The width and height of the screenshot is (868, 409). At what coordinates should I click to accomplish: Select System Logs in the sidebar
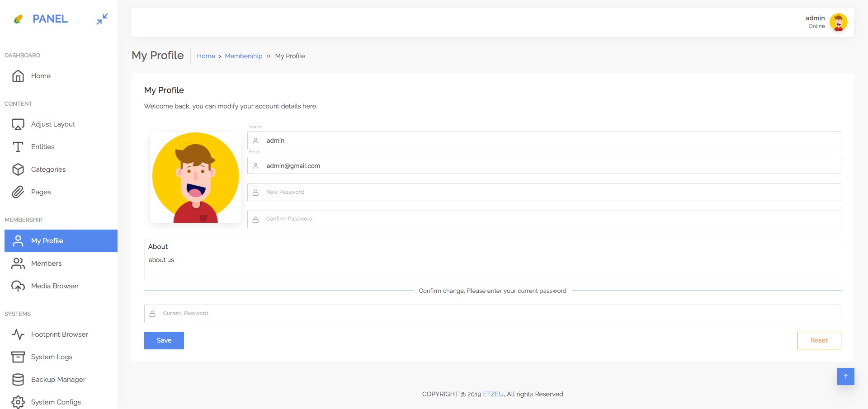[52, 357]
